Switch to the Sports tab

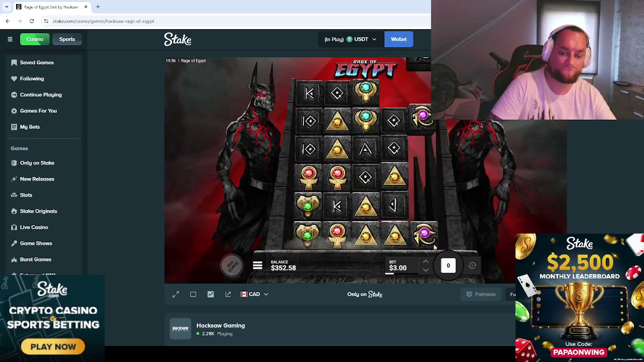[x=67, y=39]
